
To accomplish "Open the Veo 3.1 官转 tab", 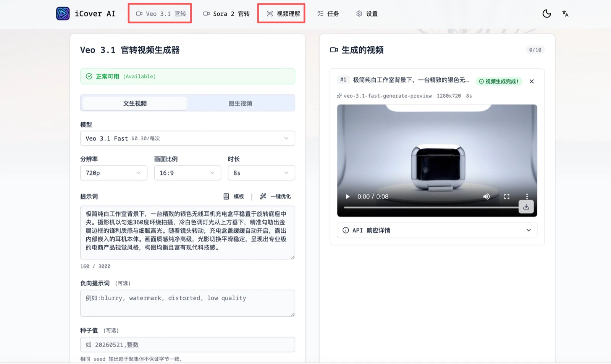I will (x=161, y=14).
